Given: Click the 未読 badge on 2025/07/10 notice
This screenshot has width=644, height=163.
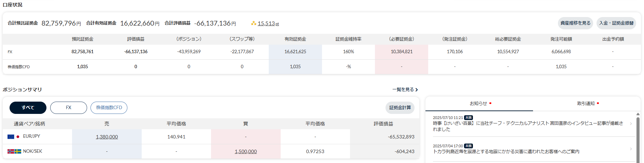Looking at the screenshot, I should pos(468,118).
